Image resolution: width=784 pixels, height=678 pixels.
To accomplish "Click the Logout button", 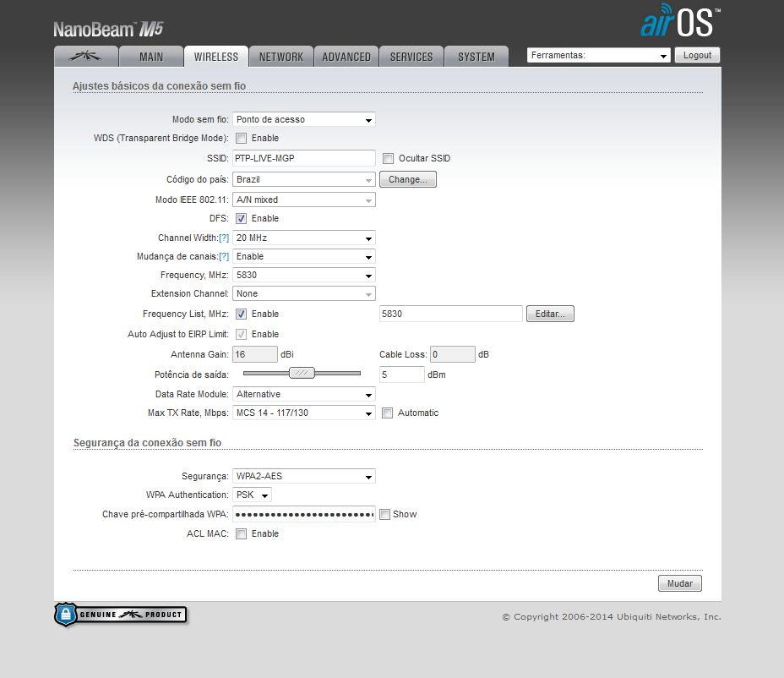I will [697, 55].
